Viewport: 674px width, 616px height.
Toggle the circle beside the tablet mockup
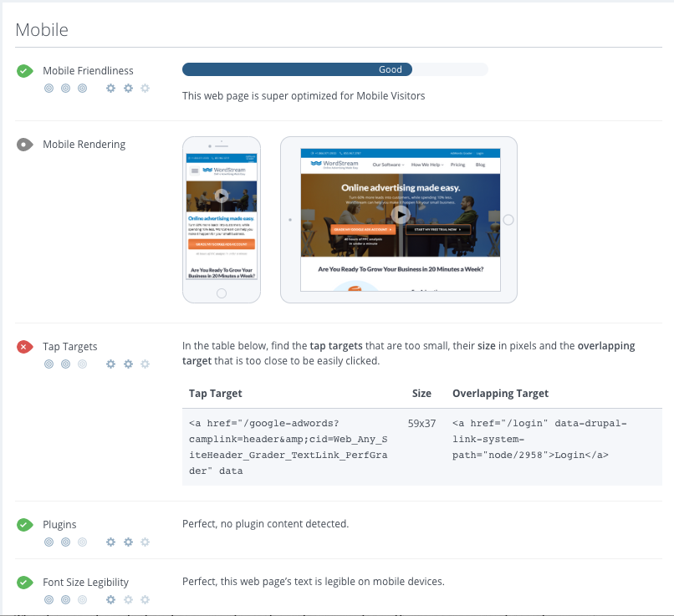[508, 220]
